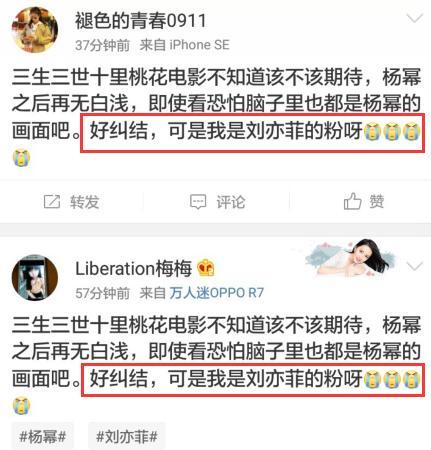
Task: Expand the first post's chevron menu
Action: 415,18
